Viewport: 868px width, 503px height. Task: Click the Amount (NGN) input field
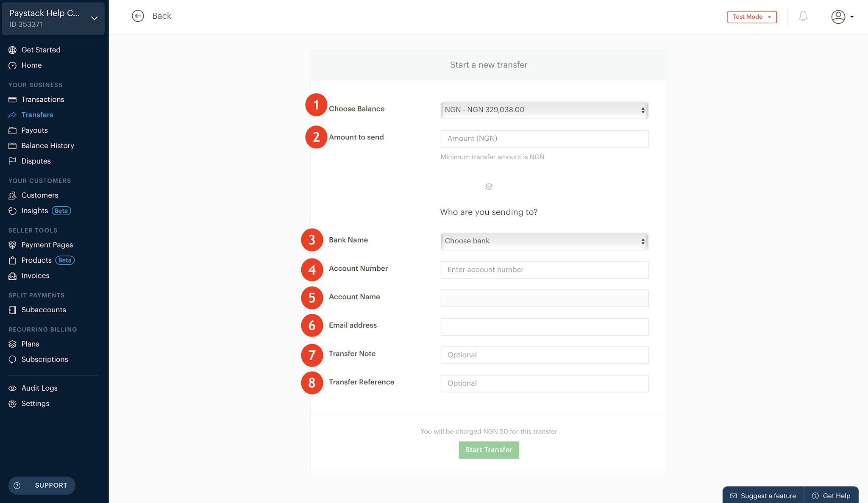click(544, 139)
